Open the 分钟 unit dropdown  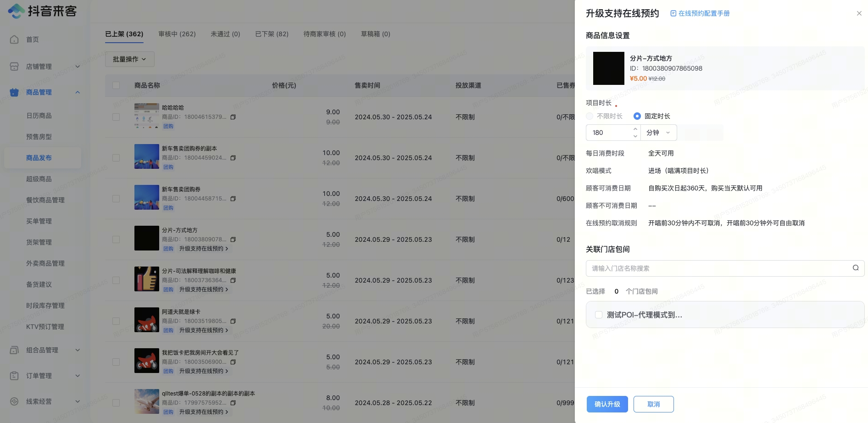pyautogui.click(x=658, y=133)
